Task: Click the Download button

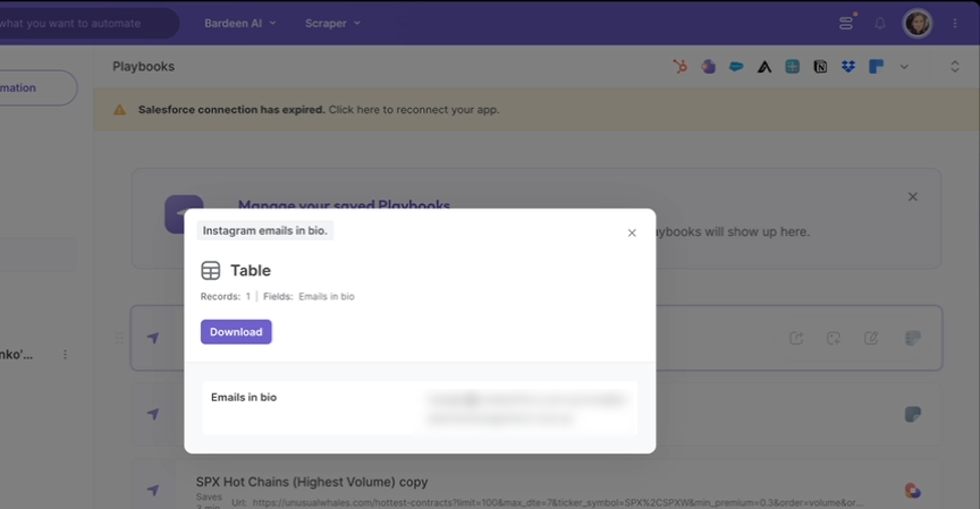Action: point(236,331)
